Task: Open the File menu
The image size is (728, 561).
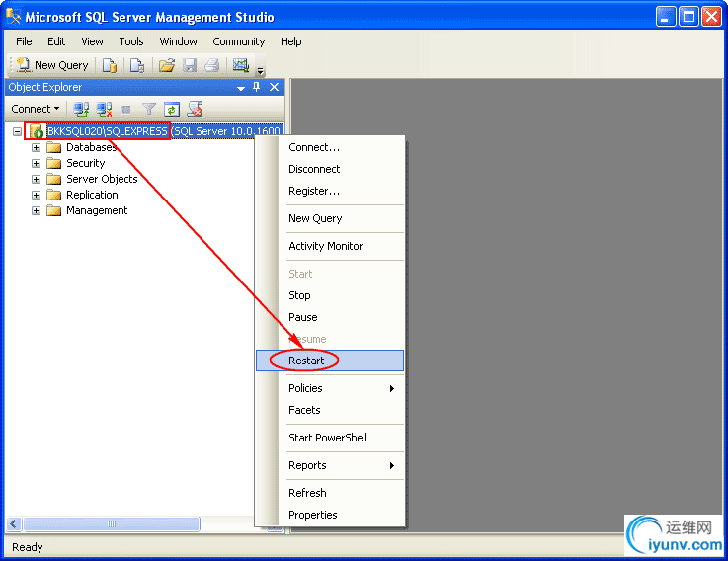Action: coord(24,41)
